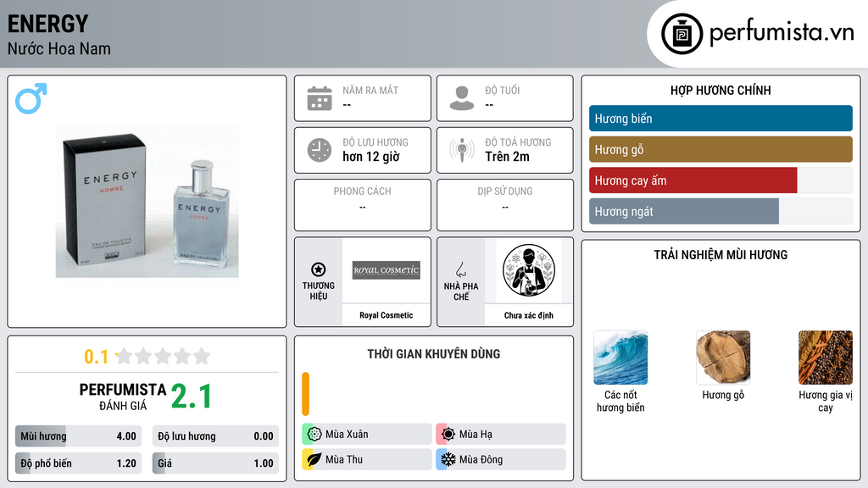The height and width of the screenshot is (488, 868).
Task: Click the Dịp sử dụng card
Action: (x=505, y=205)
